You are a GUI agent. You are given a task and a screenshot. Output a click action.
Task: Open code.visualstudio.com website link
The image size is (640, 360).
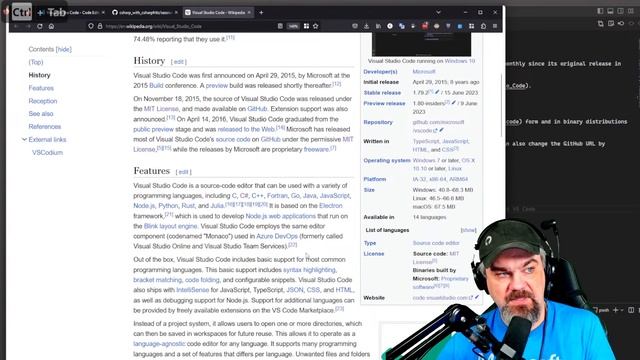coord(440,298)
